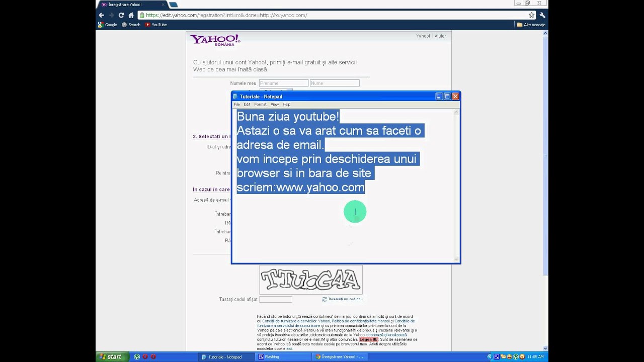Open the Google bookmark

(108, 25)
